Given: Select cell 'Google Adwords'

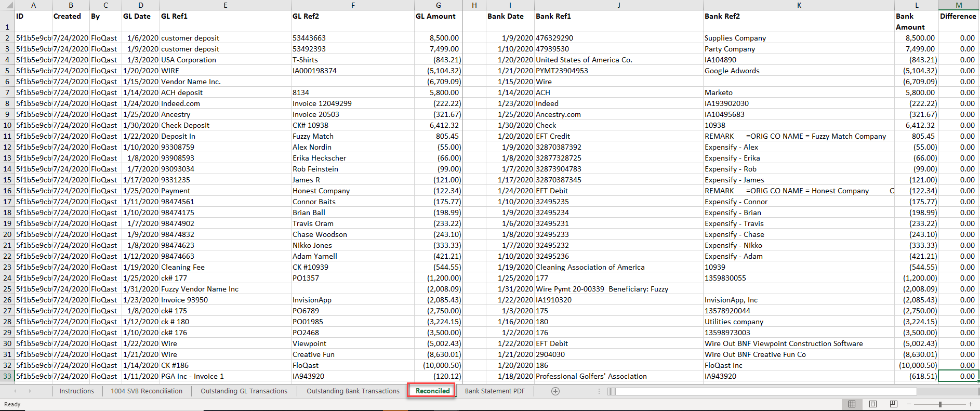Looking at the screenshot, I should (799, 71).
